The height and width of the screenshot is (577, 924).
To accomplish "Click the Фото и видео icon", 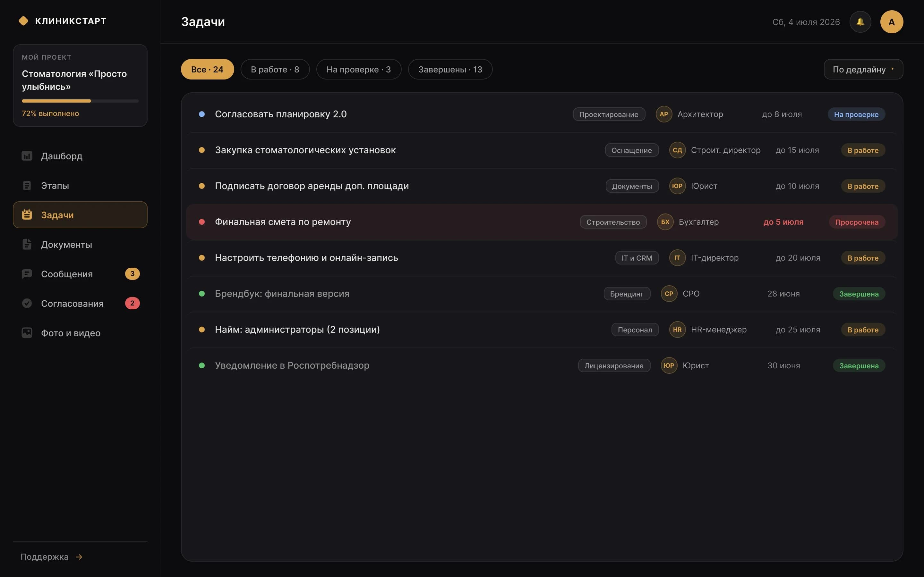I will 27,333.
